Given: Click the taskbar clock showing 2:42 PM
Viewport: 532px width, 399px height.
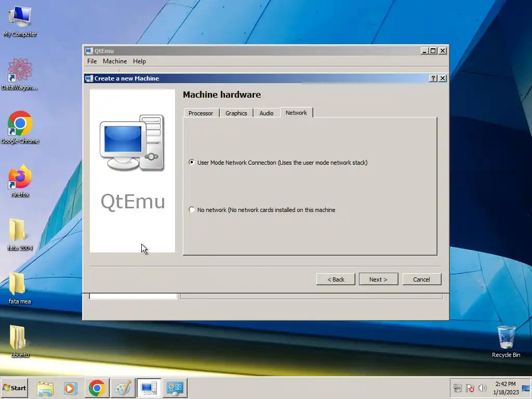Looking at the screenshot, I should [506, 388].
